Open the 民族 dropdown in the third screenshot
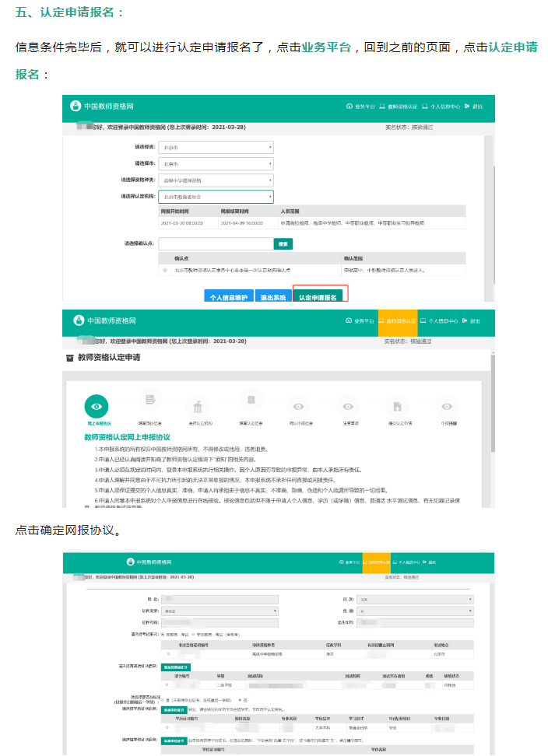 416,600
